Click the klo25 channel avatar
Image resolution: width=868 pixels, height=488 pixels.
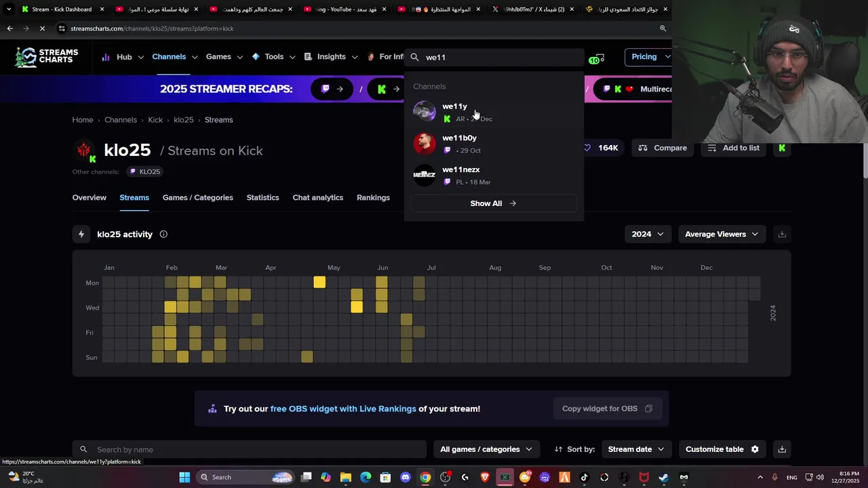click(84, 150)
